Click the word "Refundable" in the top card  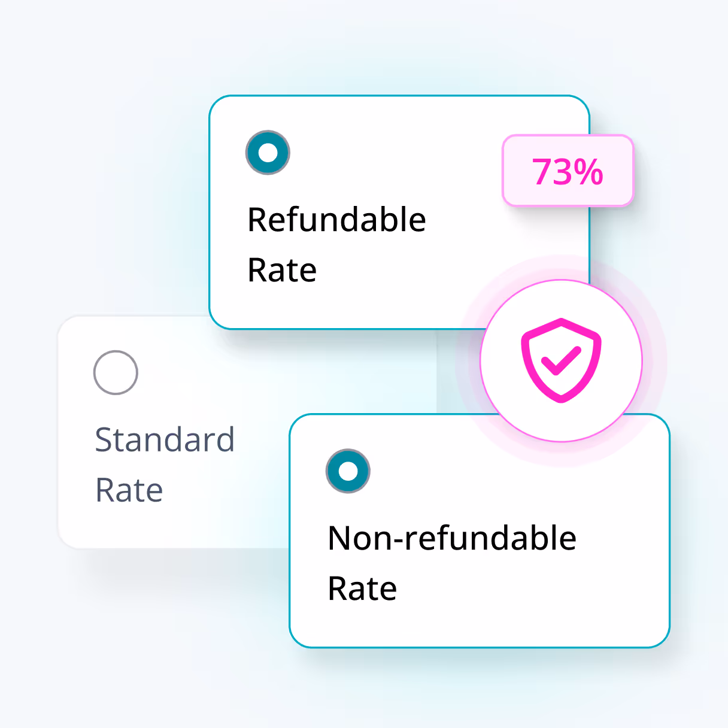click(336, 220)
